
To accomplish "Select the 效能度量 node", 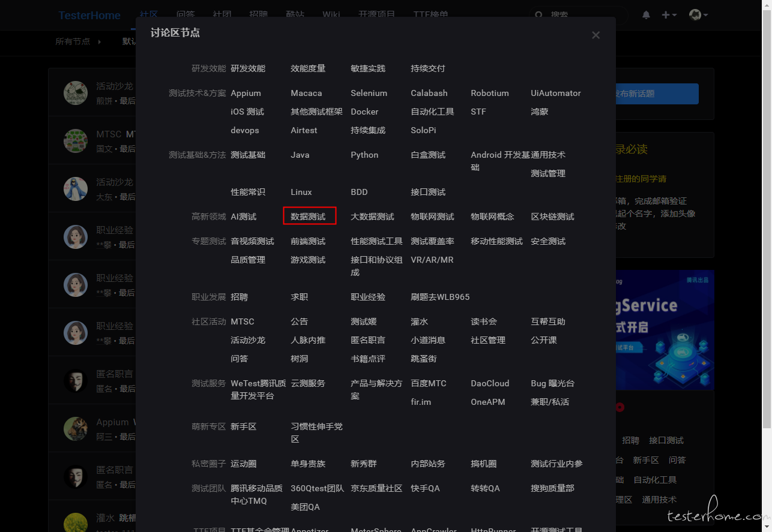I will [308, 68].
